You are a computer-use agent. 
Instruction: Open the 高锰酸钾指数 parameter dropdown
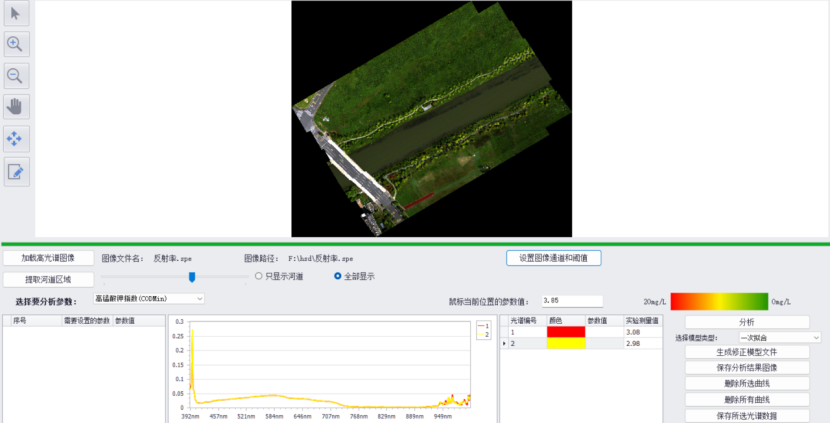click(x=149, y=298)
